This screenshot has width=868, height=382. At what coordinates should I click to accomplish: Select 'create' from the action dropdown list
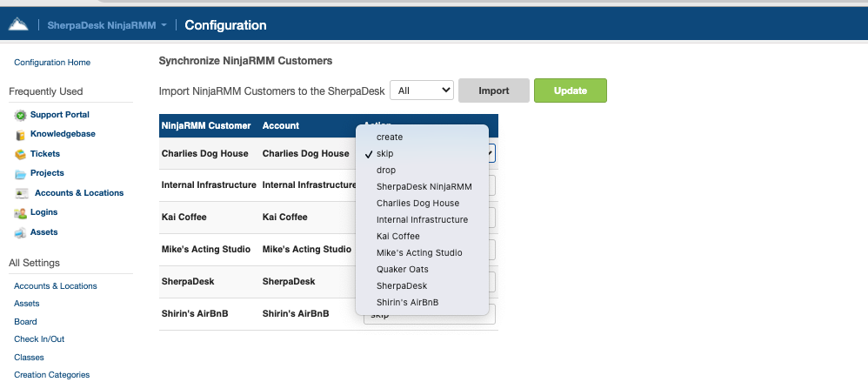click(389, 137)
